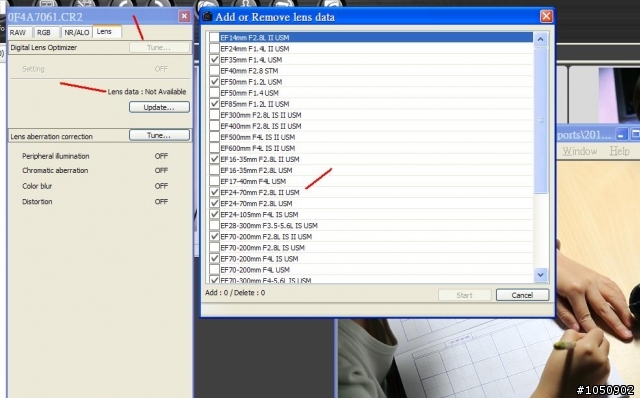Viewport: 640px width, 398px height.
Task: Click the Lens data : Not Available text
Action: point(147,92)
